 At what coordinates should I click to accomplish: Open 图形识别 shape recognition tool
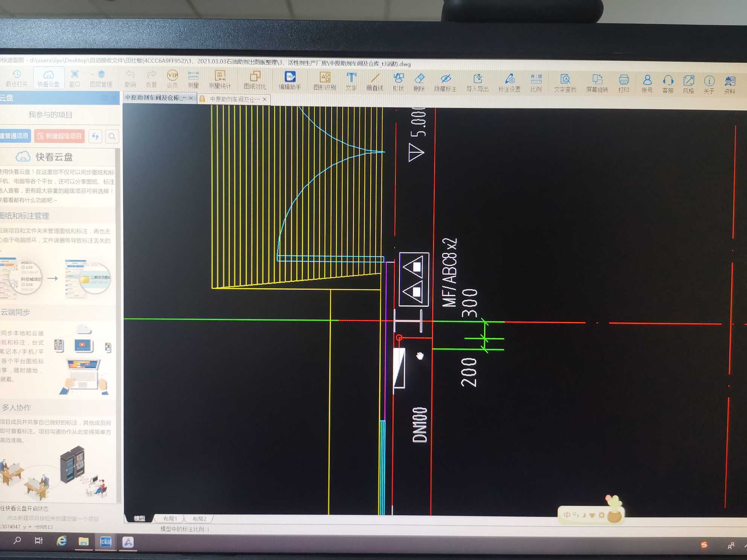click(325, 81)
